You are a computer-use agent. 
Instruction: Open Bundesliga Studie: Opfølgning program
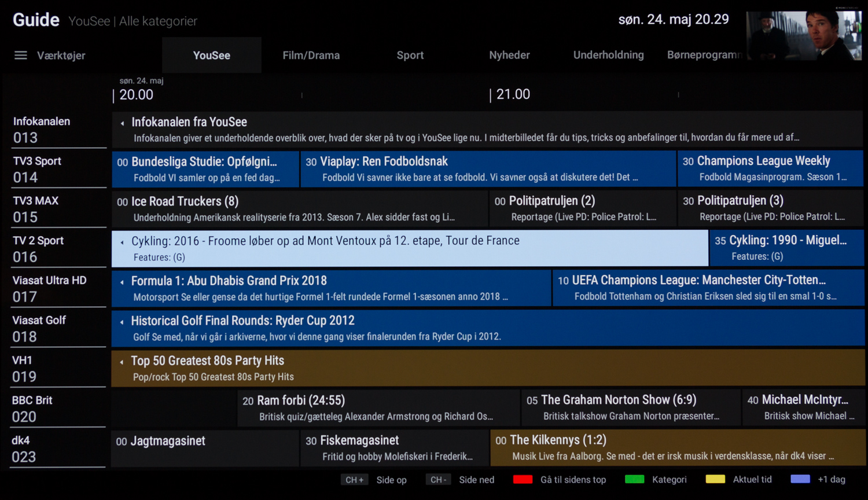pyautogui.click(x=205, y=169)
